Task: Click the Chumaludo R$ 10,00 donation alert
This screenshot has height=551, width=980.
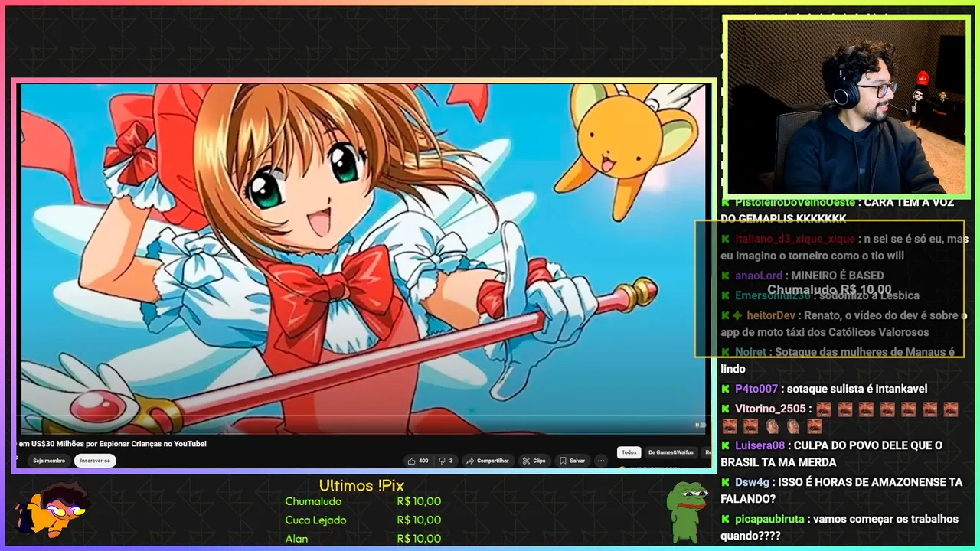Action: point(829,289)
